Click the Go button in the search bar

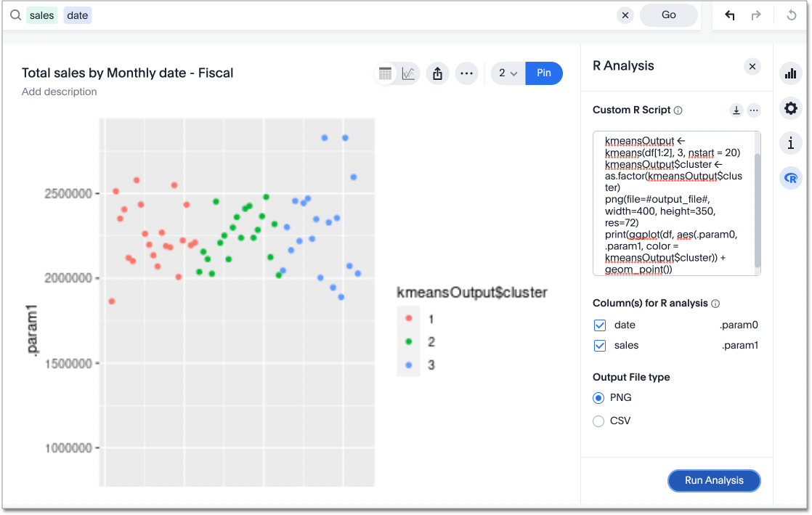point(668,15)
